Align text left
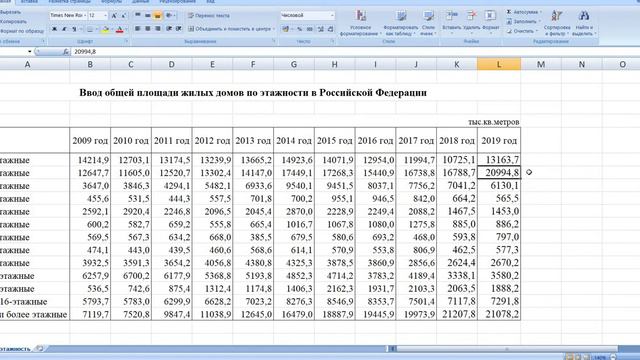The height and width of the screenshot is (360, 640). [138, 29]
